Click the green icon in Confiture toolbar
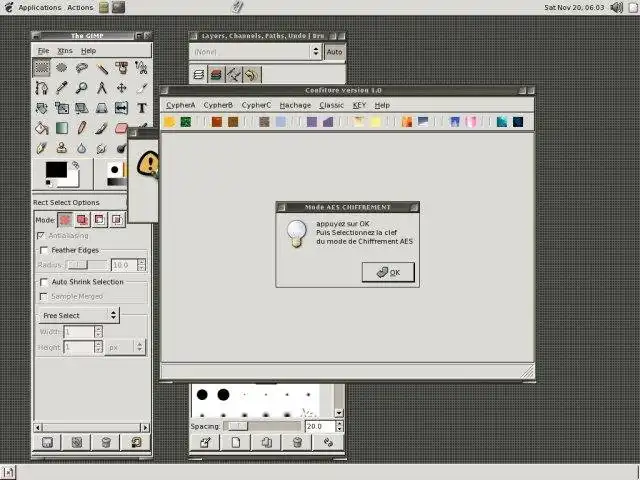The height and width of the screenshot is (480, 640). click(x=186, y=122)
